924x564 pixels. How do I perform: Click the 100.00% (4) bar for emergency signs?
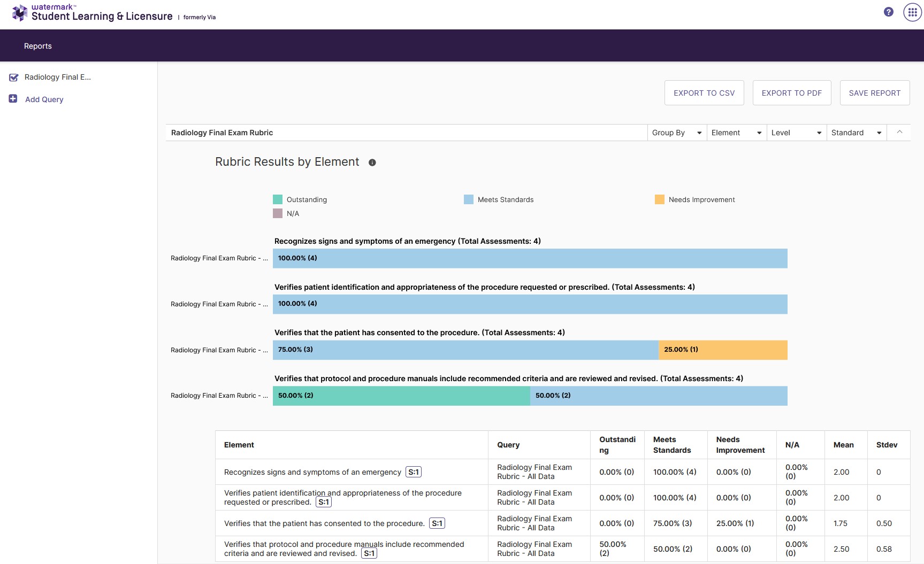(x=530, y=258)
